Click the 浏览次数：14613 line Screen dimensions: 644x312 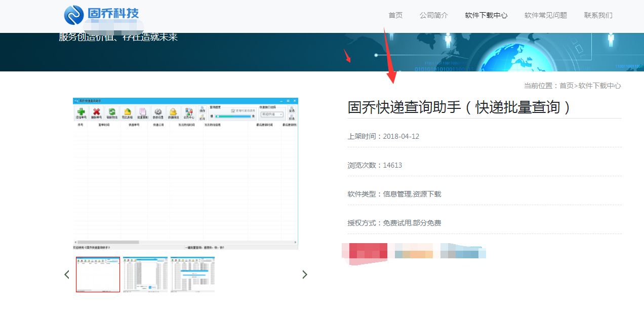375,165
